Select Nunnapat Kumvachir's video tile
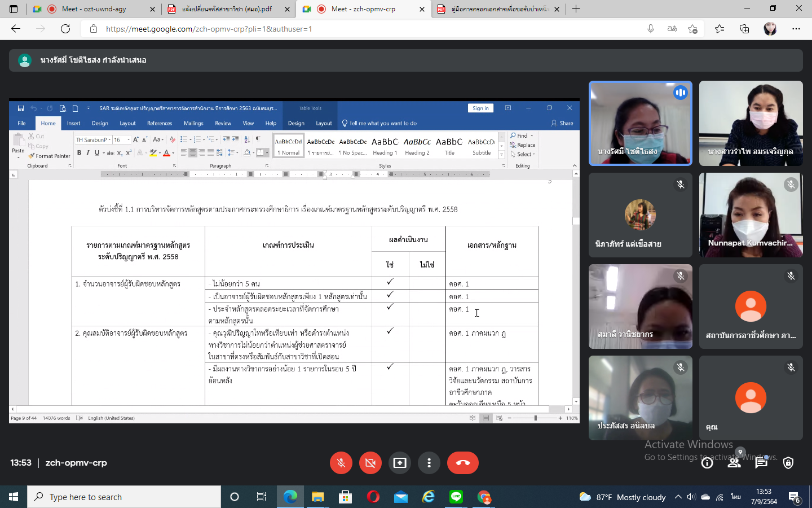 (751, 215)
